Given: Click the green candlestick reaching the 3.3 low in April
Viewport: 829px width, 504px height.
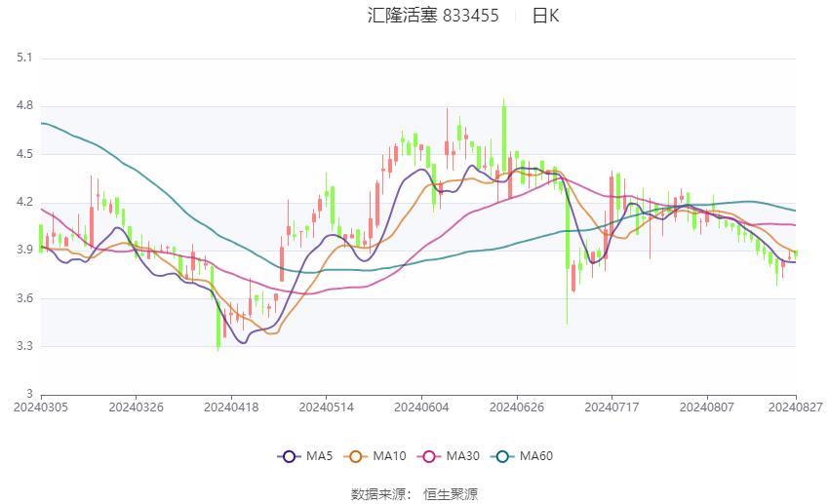Looking at the screenshot, I should pyautogui.click(x=217, y=324).
